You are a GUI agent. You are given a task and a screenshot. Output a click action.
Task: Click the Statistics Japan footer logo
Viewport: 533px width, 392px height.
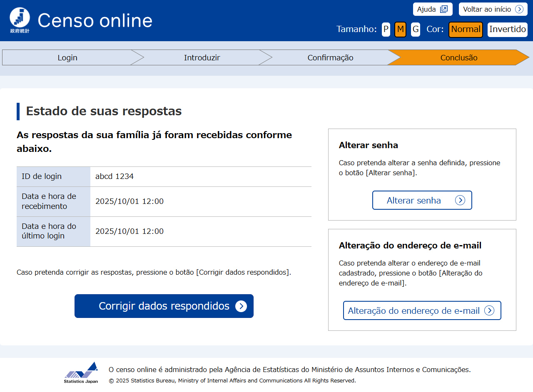click(x=81, y=372)
